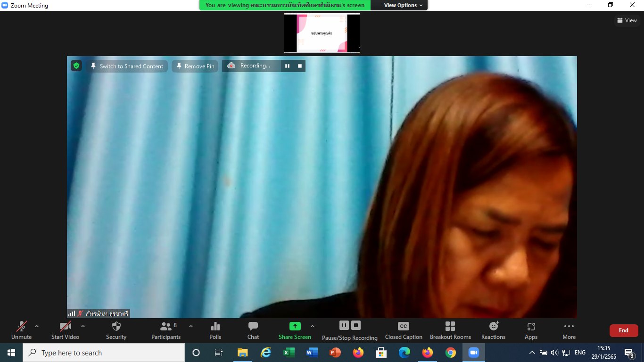Click Remove Pin button
This screenshot has height=362, width=644.
(x=195, y=66)
